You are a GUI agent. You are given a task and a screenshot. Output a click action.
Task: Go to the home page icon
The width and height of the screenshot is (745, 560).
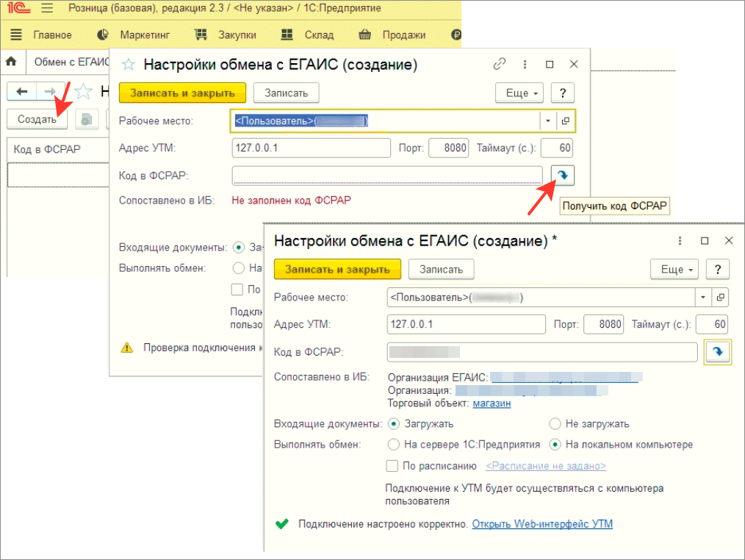[12, 61]
